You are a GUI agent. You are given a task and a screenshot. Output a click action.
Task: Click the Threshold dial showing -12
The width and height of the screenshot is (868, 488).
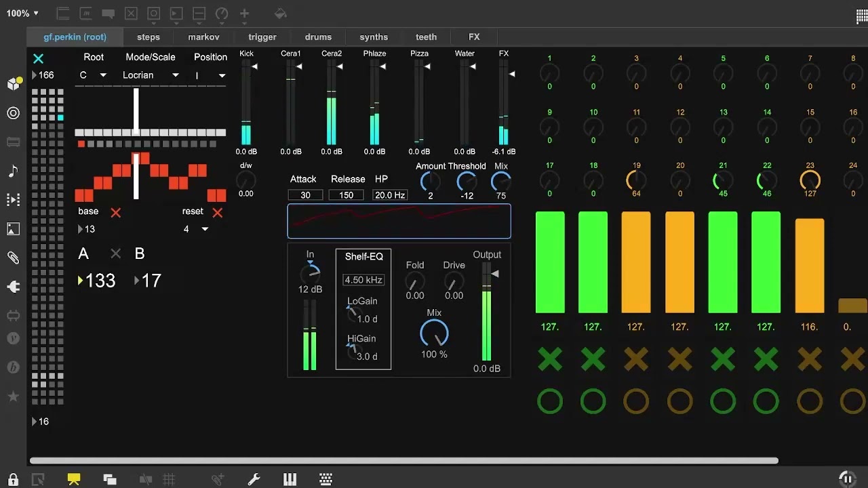(466, 181)
